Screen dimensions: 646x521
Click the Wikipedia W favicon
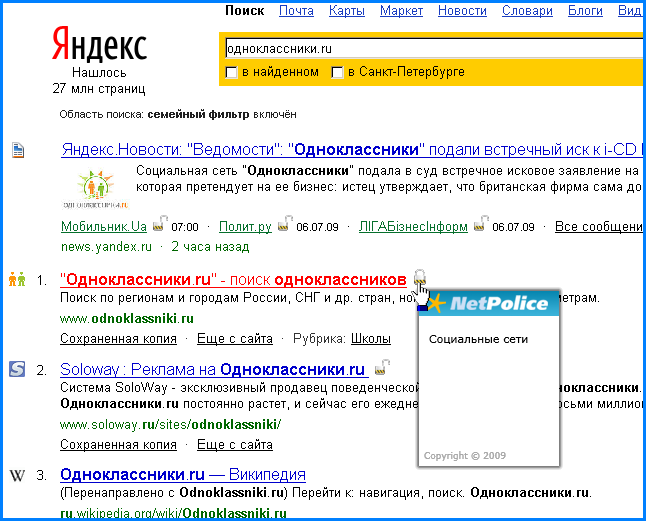click(x=17, y=476)
